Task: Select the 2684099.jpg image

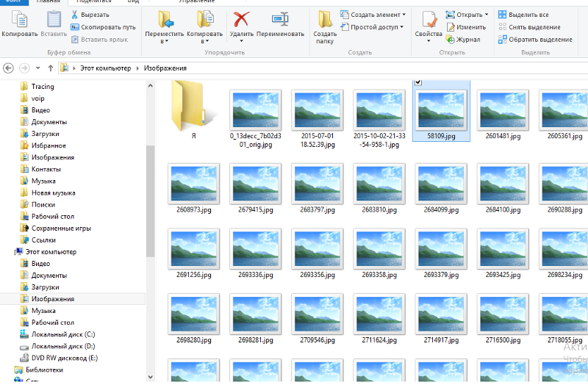Action: 441,184
